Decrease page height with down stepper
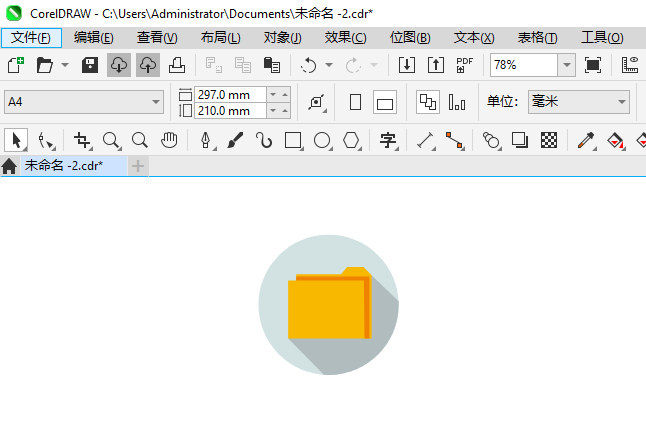 tap(273, 111)
